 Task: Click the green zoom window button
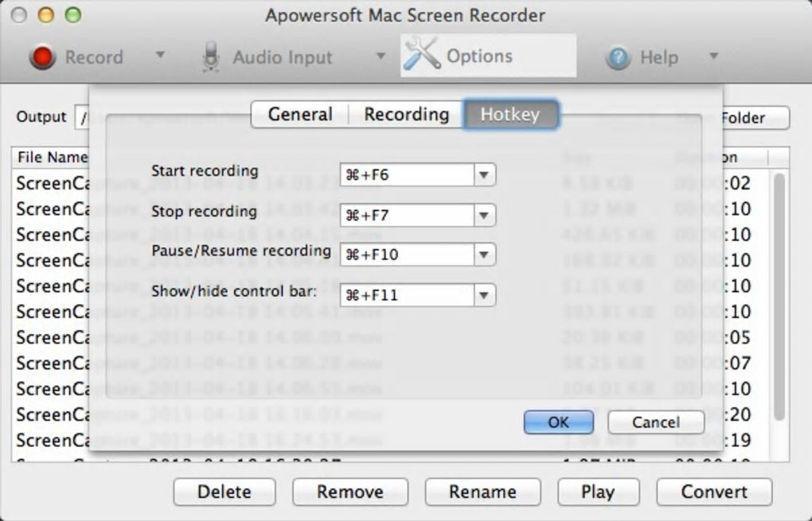(x=72, y=15)
